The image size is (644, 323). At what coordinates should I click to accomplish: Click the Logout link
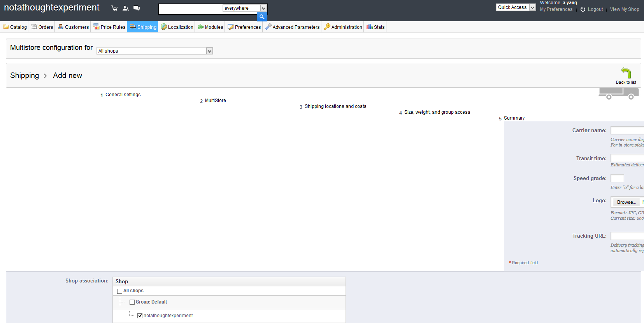pos(595,9)
